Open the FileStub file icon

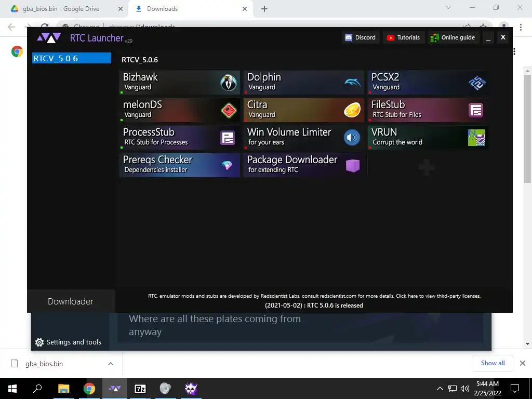pos(476,110)
